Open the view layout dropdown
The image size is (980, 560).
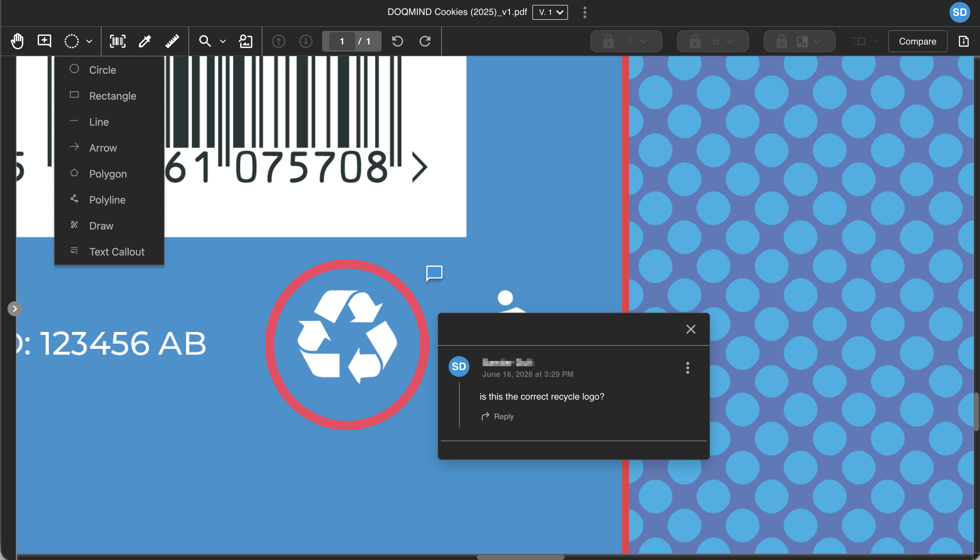point(865,41)
